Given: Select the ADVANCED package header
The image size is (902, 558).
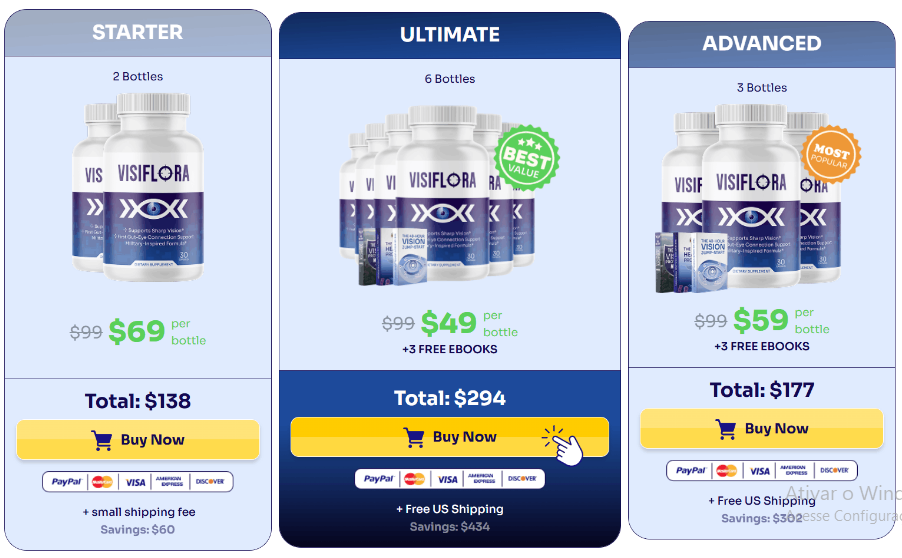Looking at the screenshot, I should [x=762, y=44].
